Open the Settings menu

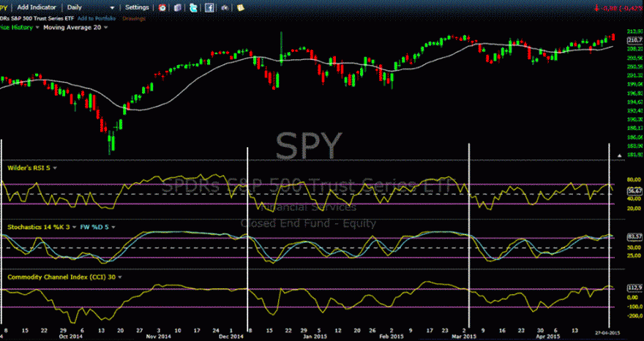(137, 7)
